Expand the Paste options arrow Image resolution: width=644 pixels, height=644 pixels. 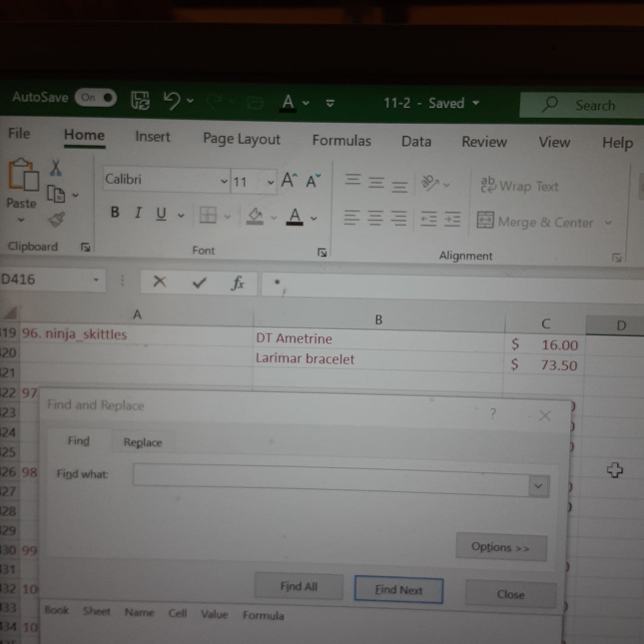21,220
